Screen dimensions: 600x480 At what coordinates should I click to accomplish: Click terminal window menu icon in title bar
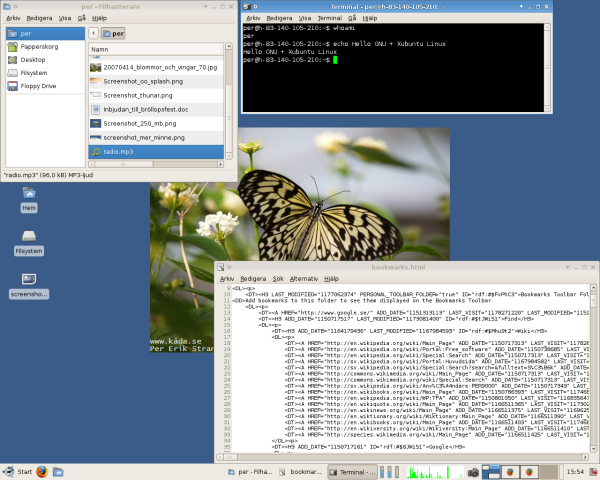[x=247, y=7]
